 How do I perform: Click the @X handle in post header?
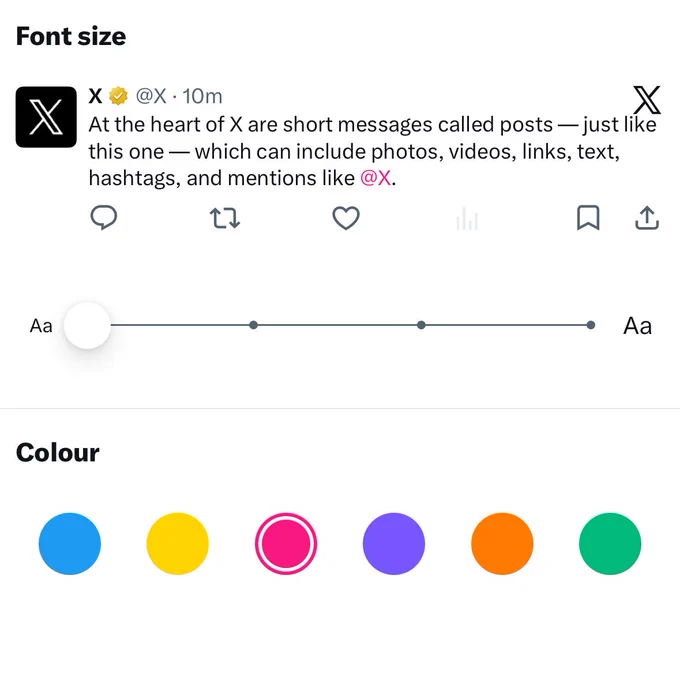pyautogui.click(x=151, y=96)
